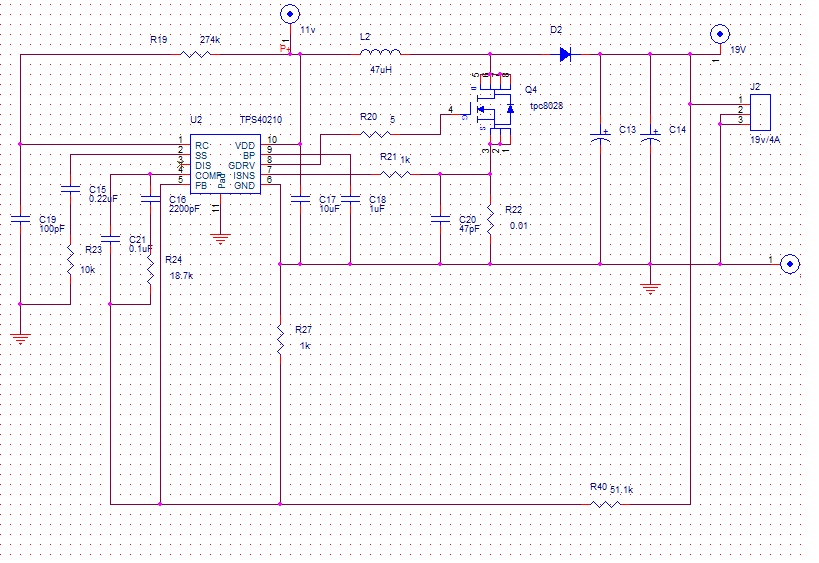Click the 51.1k value label

622,490
